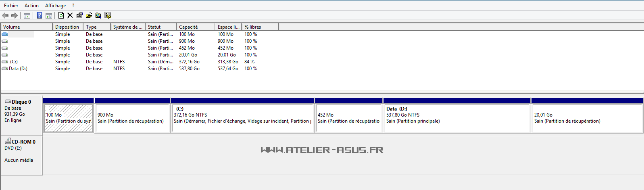The height and width of the screenshot is (190, 644).
Task: Open the Fichier menu
Action: pos(11,5)
